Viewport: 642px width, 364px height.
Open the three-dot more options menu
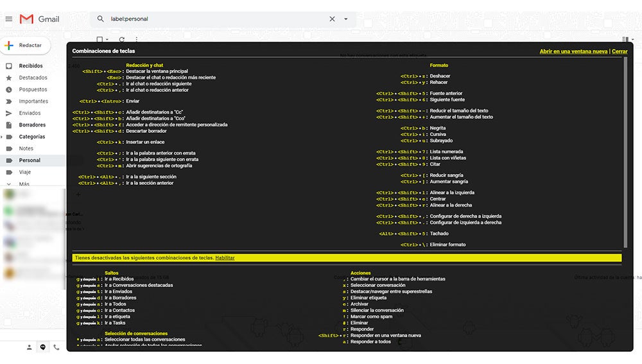136,40
